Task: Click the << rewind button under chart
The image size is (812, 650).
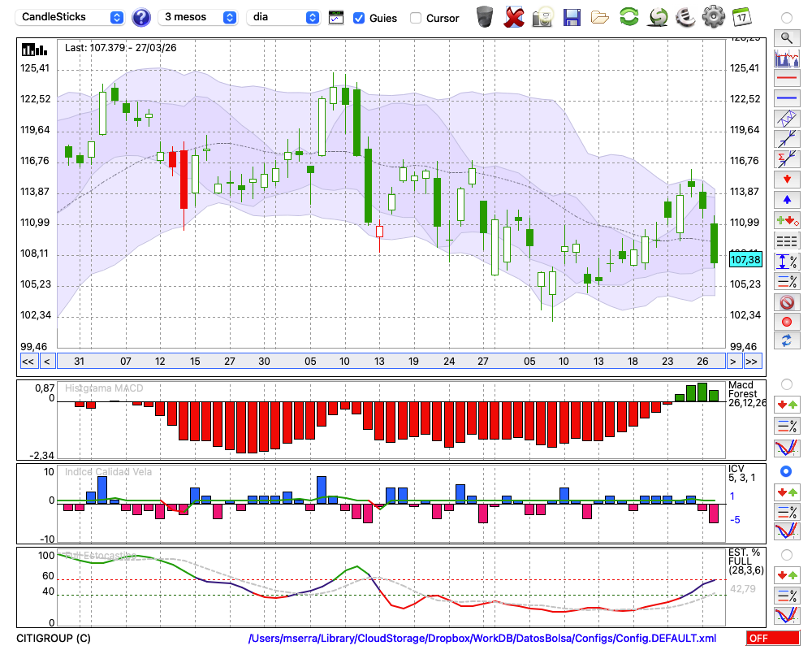Action: (28, 362)
